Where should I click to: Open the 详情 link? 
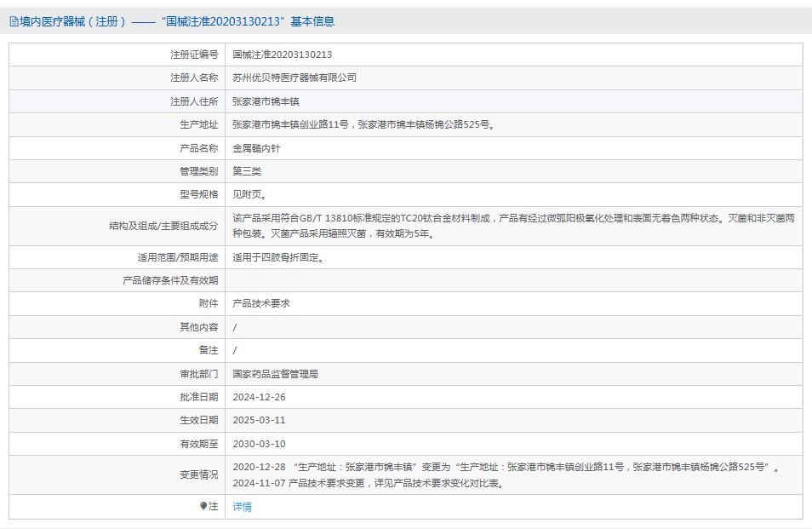(x=243, y=507)
